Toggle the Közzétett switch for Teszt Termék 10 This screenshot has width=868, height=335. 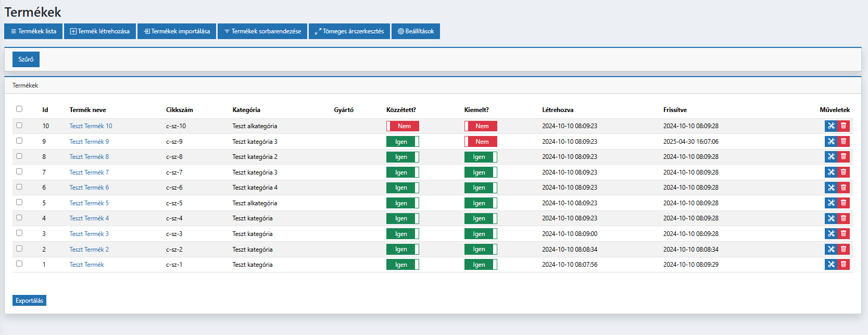[402, 126]
